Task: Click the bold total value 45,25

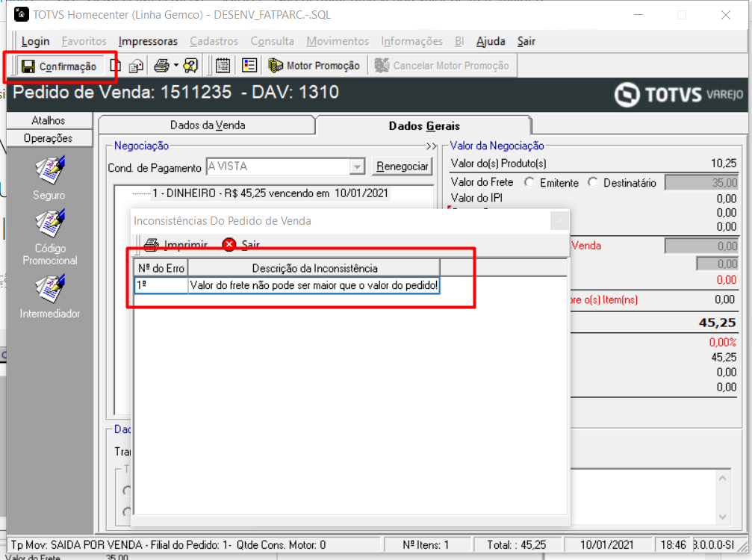Action: pyautogui.click(x=717, y=323)
